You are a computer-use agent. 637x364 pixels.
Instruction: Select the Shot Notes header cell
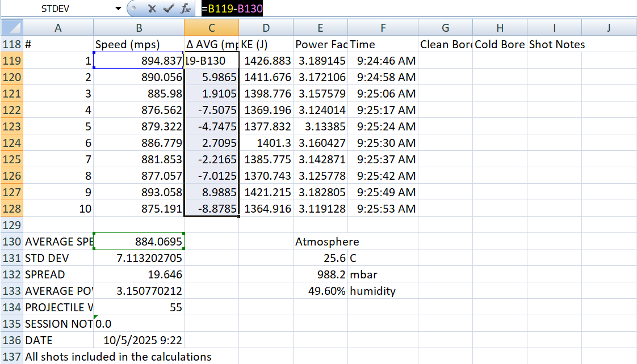click(554, 44)
